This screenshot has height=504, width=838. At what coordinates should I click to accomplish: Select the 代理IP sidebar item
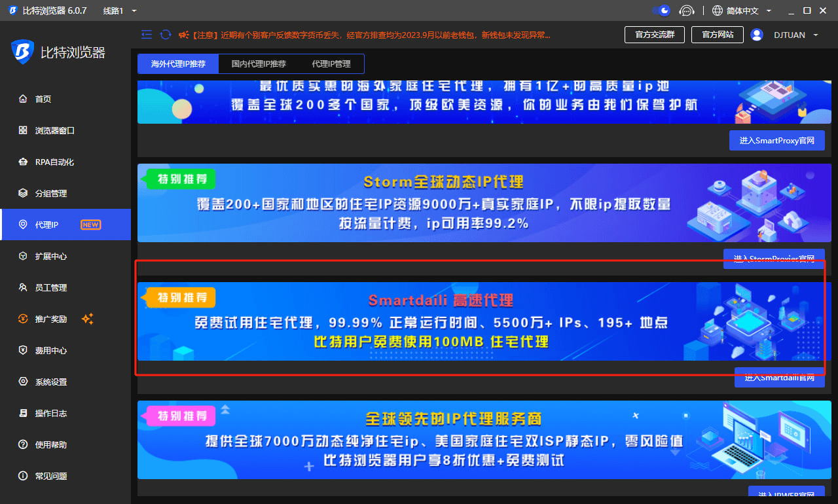tap(65, 225)
